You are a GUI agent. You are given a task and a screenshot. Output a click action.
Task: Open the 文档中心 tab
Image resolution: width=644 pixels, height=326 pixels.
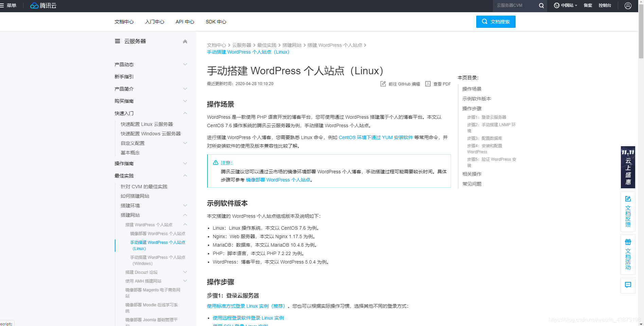click(x=124, y=22)
